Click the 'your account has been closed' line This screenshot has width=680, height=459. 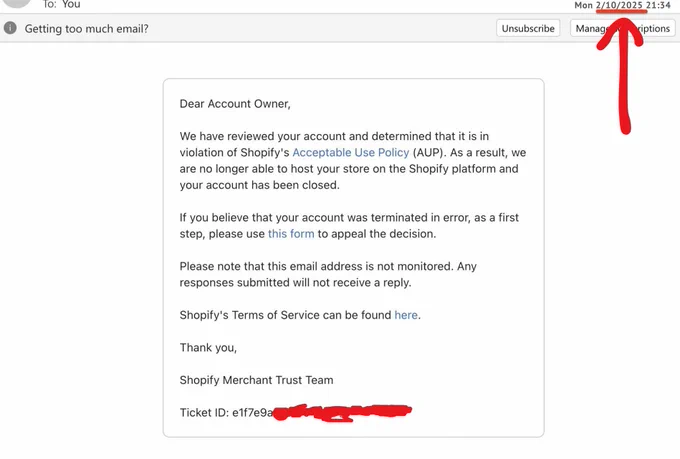259,185
